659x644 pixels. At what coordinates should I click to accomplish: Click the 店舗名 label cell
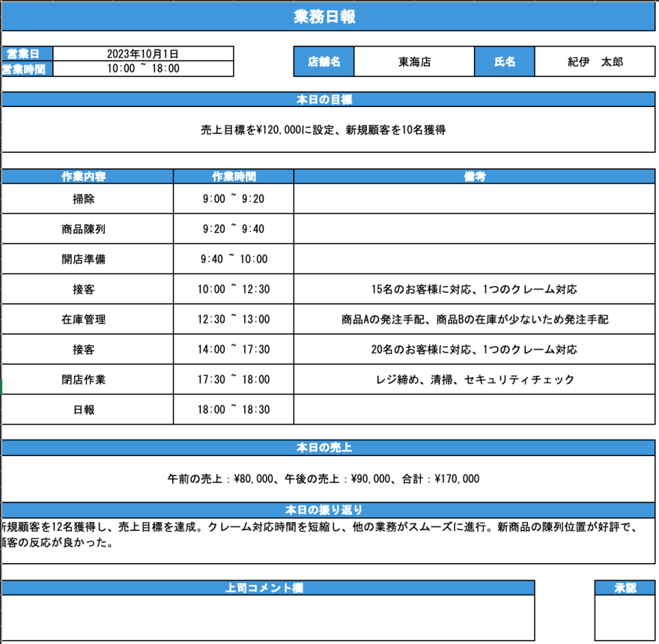324,61
